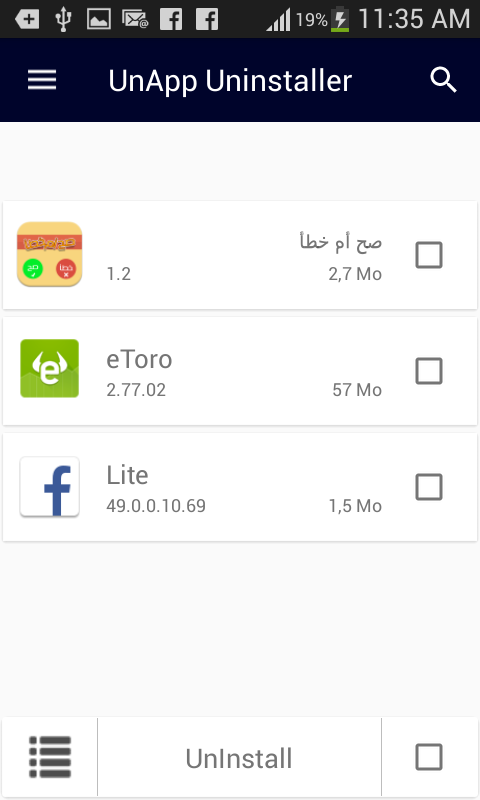
Task: Tap the Arabic quiz app icon
Action: tap(49, 254)
